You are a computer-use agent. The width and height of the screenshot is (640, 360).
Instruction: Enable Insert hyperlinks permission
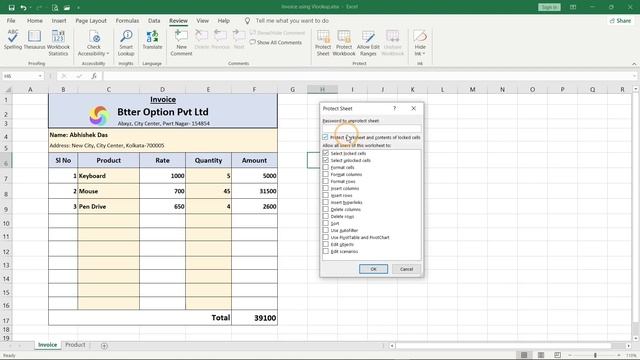pos(326,202)
